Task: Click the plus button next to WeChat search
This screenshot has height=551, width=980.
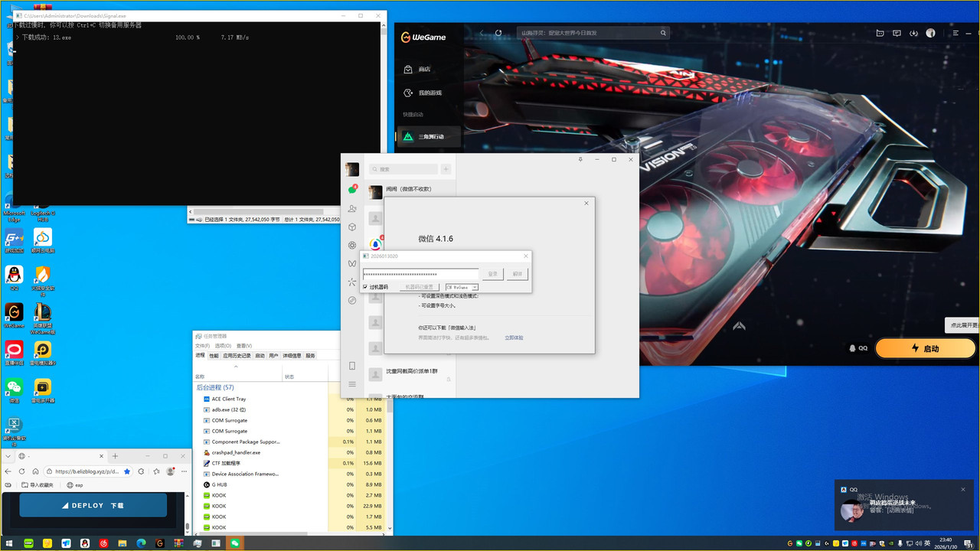Action: point(446,169)
